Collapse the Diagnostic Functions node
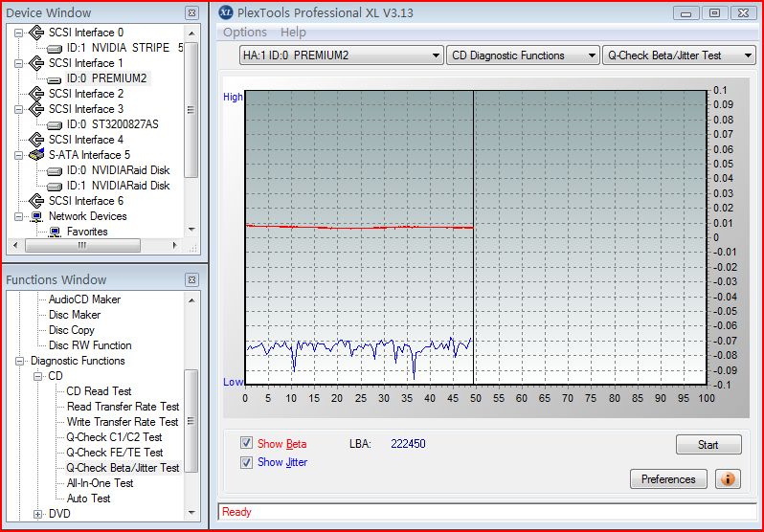 [19, 362]
